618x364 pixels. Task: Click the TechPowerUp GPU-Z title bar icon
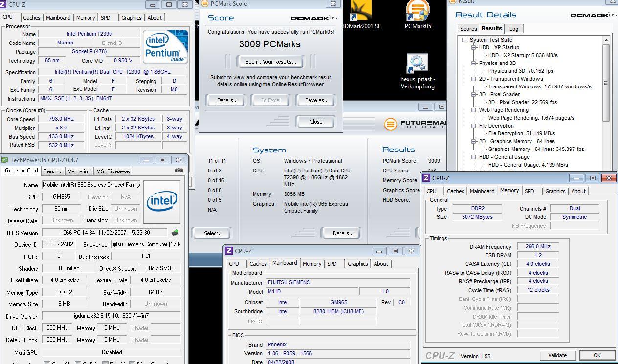pyautogui.click(x=4, y=160)
